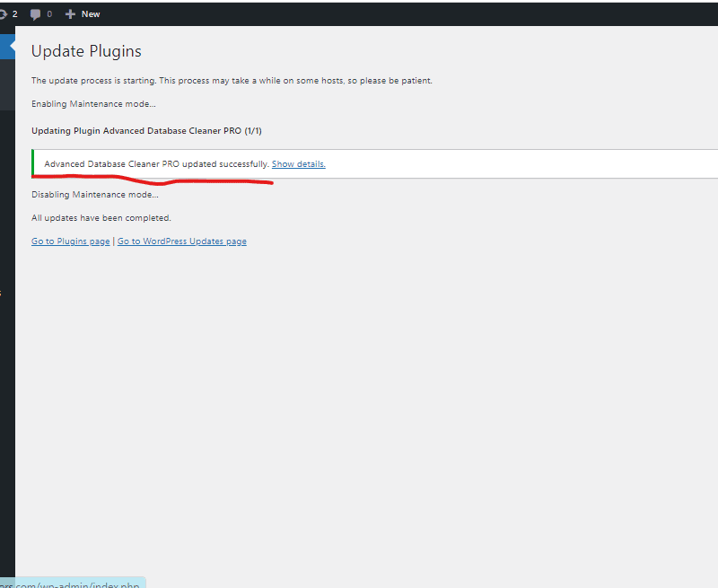The width and height of the screenshot is (718, 588).
Task: Go to Plugins page link
Action: (71, 241)
